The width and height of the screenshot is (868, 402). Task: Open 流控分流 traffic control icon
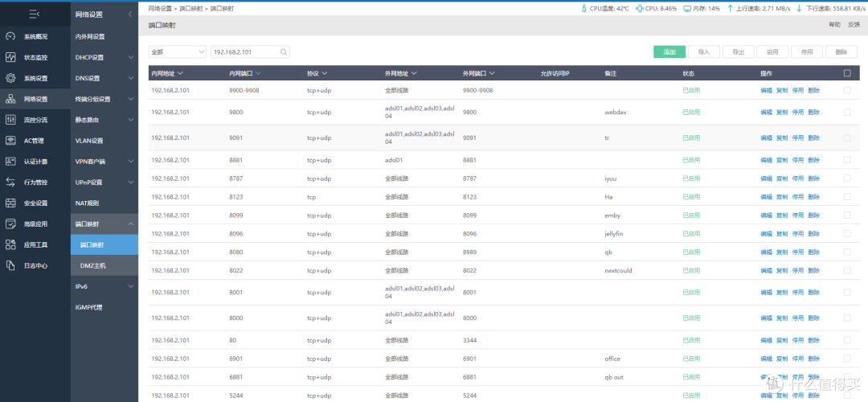pyautogui.click(x=10, y=120)
